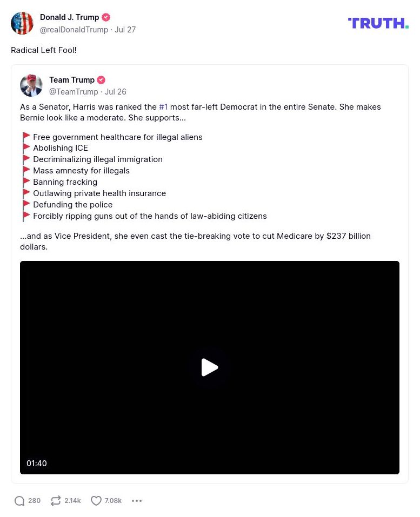420x517 pixels.
Task: Click Team Trump's verified badge
Action: tap(101, 80)
